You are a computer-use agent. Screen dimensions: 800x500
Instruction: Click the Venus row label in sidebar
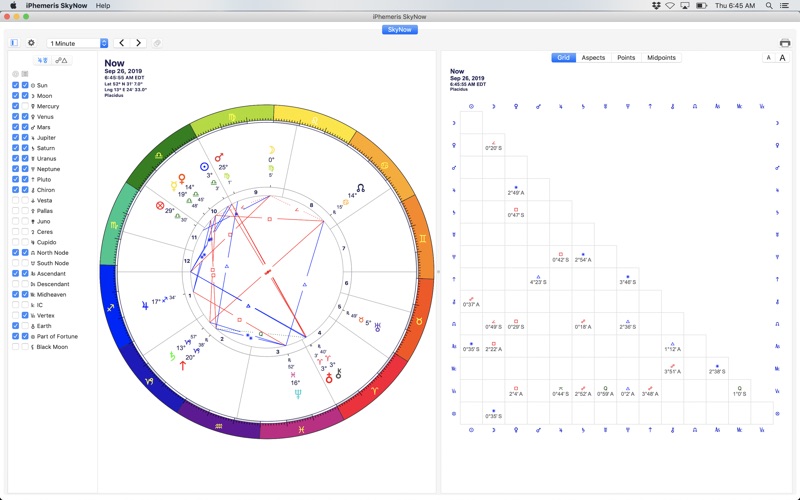pyautogui.click(x=45, y=117)
